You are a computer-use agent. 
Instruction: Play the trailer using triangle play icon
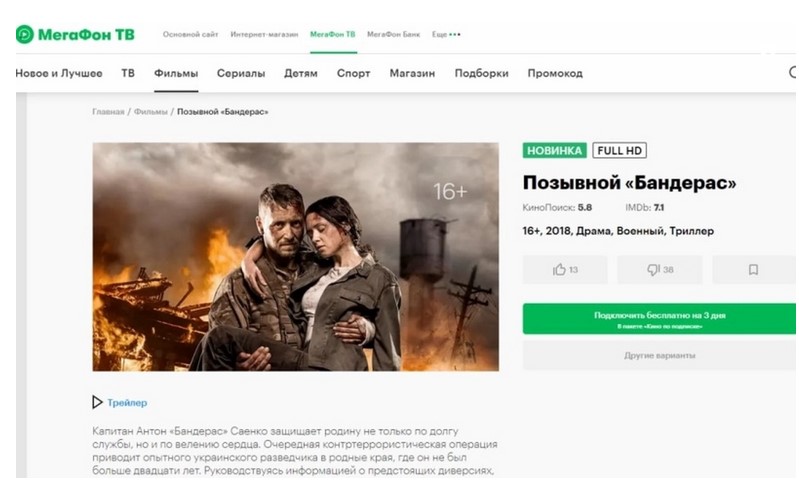tap(97, 402)
